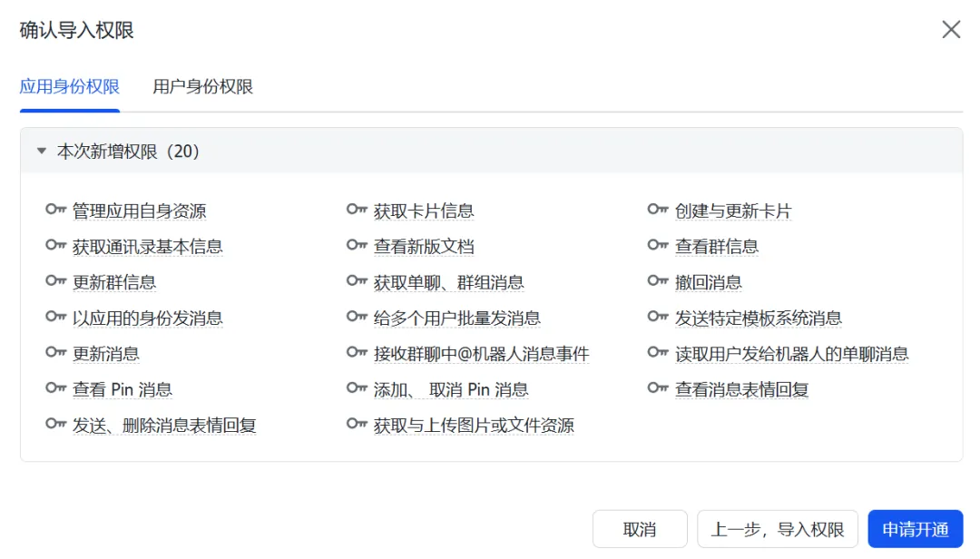Open 管理应用自身资源 permission text
Screen dimensions: 980x559
[140, 211]
